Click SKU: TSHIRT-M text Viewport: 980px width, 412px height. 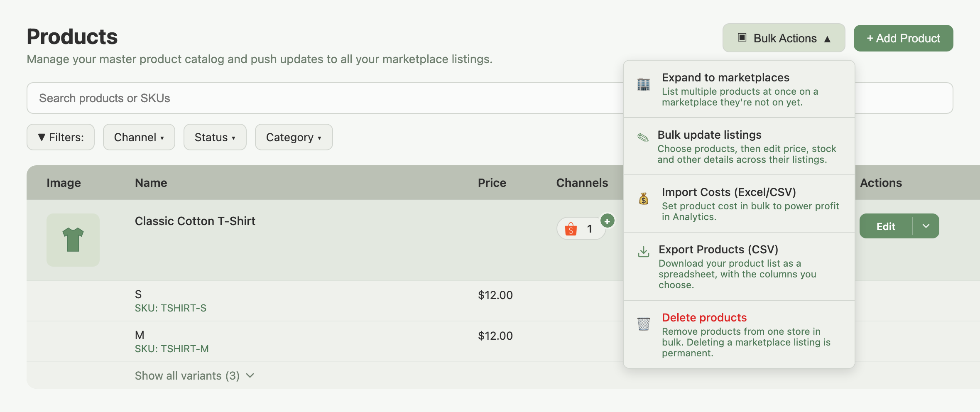172,349
